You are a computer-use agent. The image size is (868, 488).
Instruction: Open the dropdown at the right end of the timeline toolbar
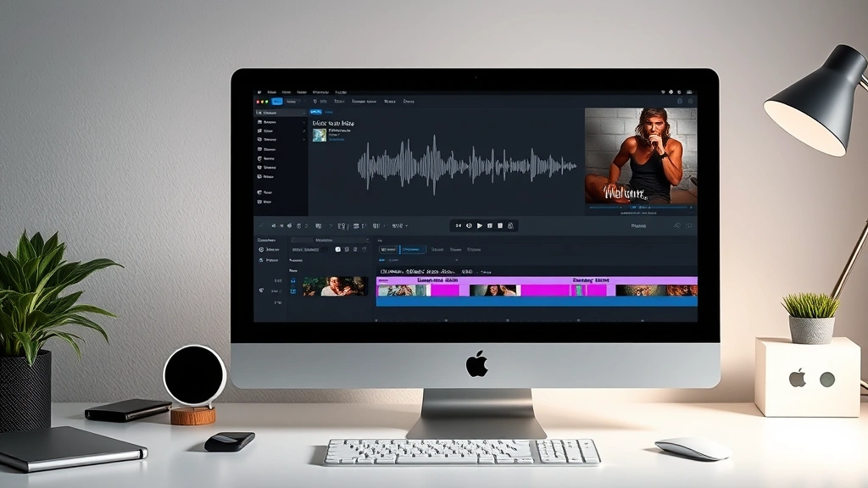[x=405, y=225]
